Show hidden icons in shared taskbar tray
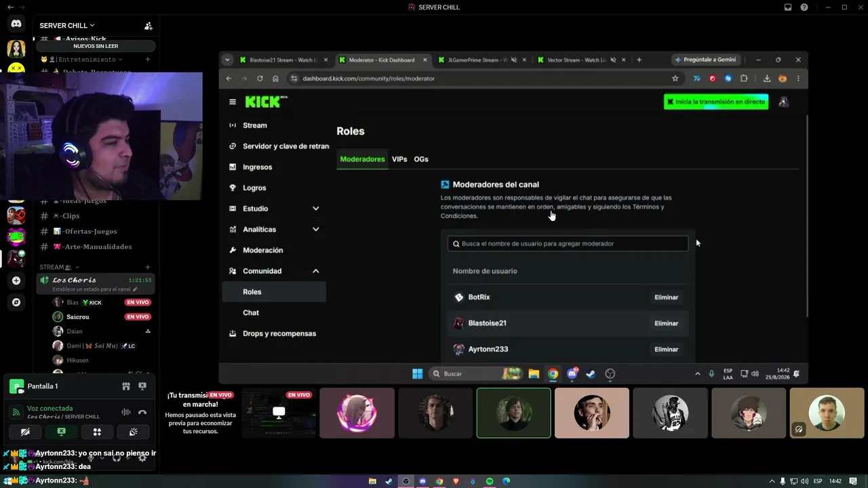Screen dimensions: 868x488 pos(697,373)
